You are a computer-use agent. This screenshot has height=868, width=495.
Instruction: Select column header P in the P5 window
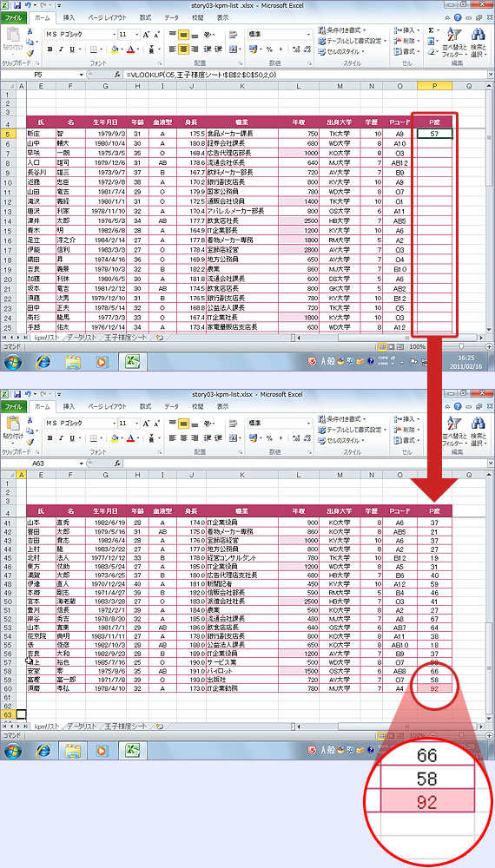coord(435,86)
